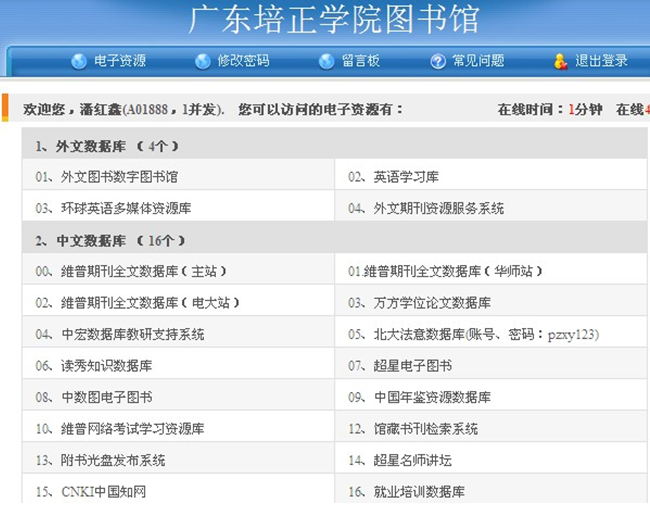Image resolution: width=650 pixels, height=506 pixels.
Task: Open 超星名师讲坛
Action: (412, 460)
